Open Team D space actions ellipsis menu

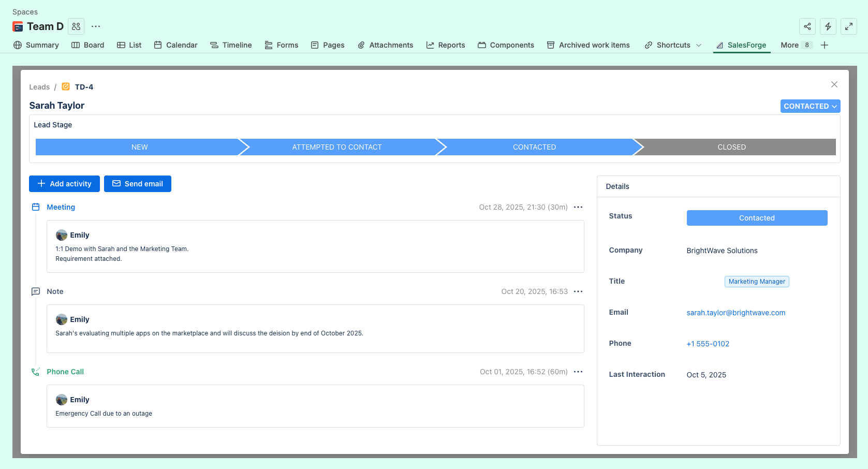coord(96,26)
